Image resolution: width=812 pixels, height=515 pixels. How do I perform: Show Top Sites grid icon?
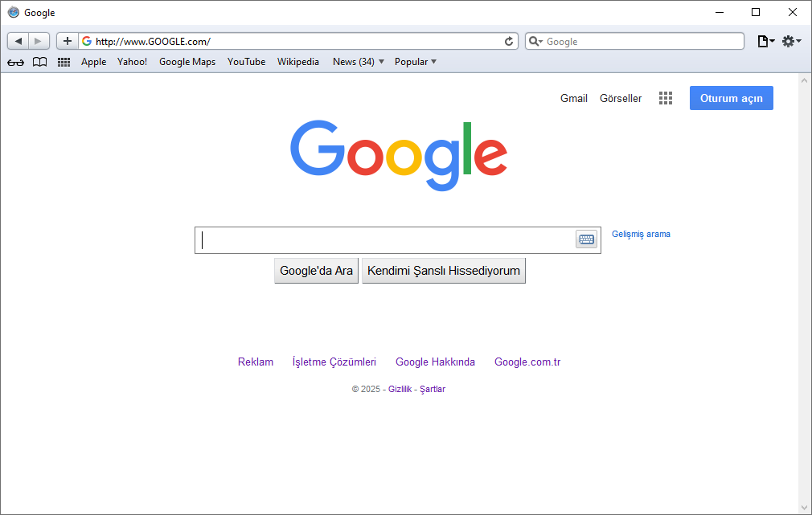point(64,62)
